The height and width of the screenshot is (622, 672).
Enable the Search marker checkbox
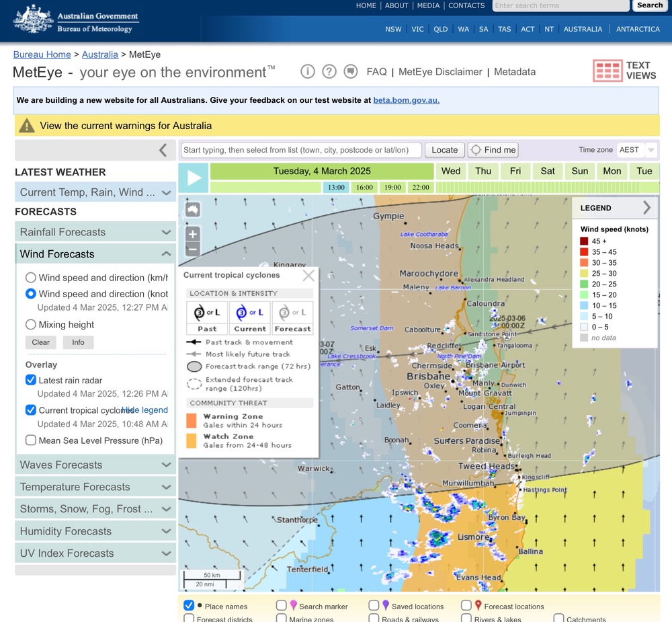[281, 606]
